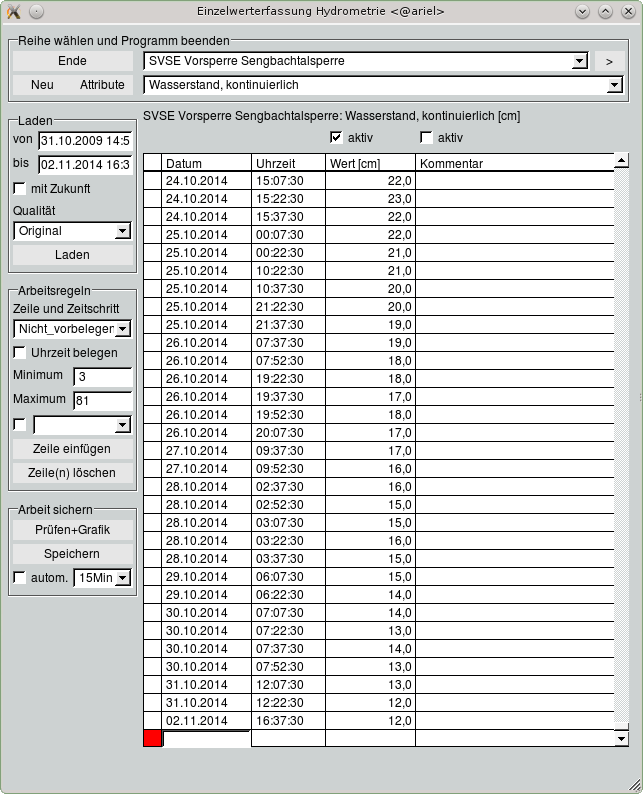Click the 'Wert [cm]' column header
This screenshot has width=643, height=794.
tap(371, 163)
